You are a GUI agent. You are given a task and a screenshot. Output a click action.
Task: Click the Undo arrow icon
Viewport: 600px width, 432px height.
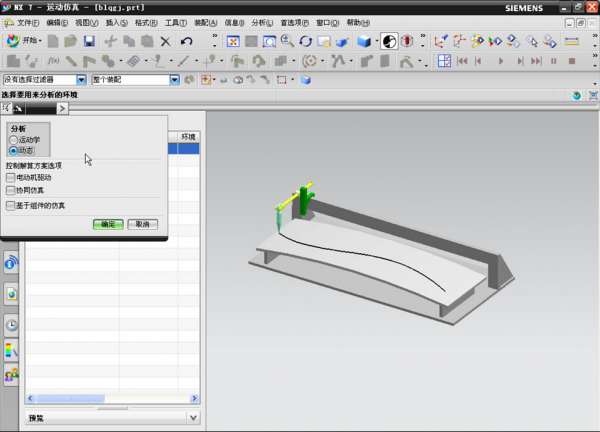coord(186,41)
